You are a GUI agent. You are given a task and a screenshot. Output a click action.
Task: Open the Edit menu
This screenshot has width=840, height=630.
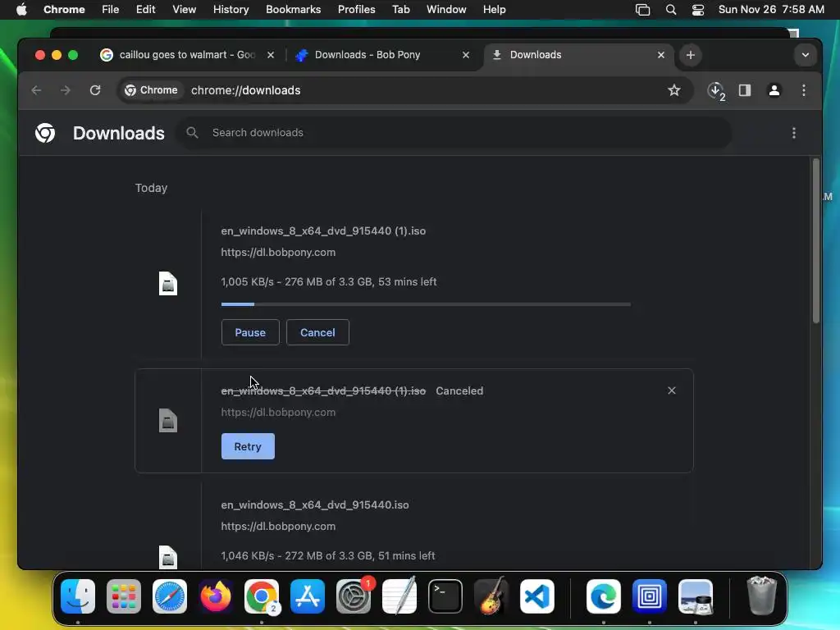coord(145,9)
